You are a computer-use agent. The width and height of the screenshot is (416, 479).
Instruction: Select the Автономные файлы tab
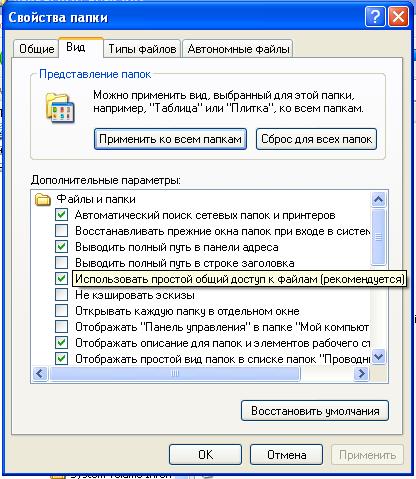click(238, 49)
